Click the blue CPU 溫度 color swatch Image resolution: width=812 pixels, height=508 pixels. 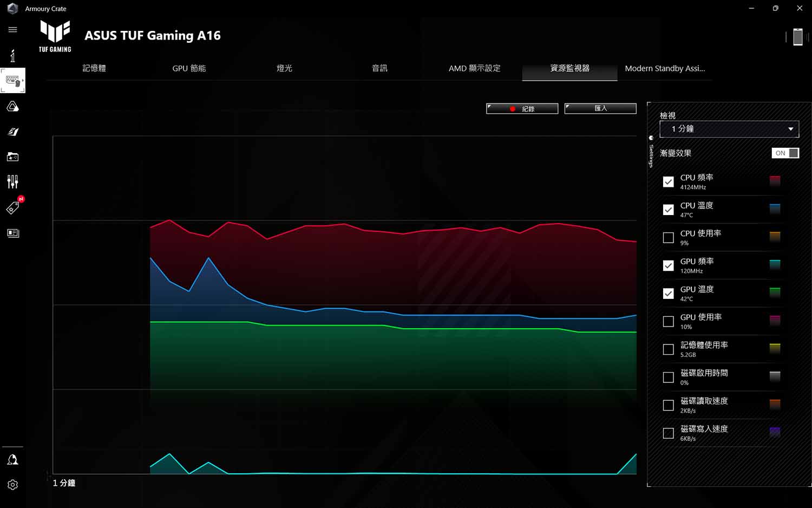coord(775,209)
